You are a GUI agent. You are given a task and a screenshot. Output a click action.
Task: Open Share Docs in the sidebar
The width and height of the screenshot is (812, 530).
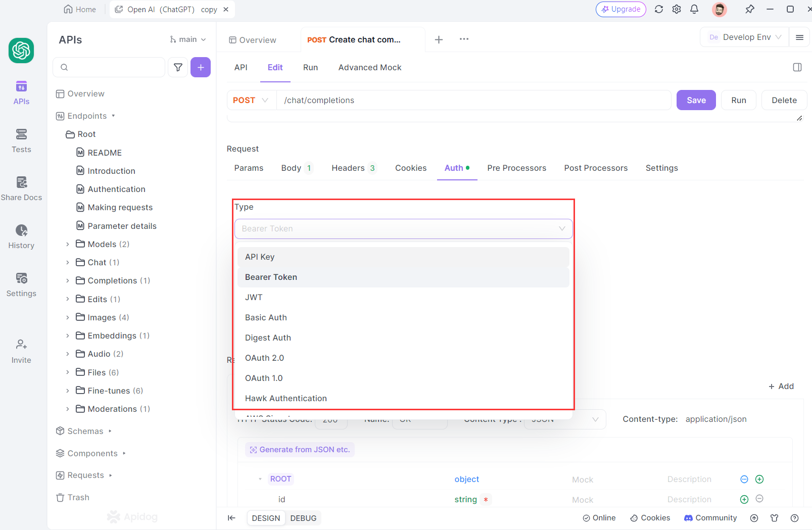pos(21,189)
